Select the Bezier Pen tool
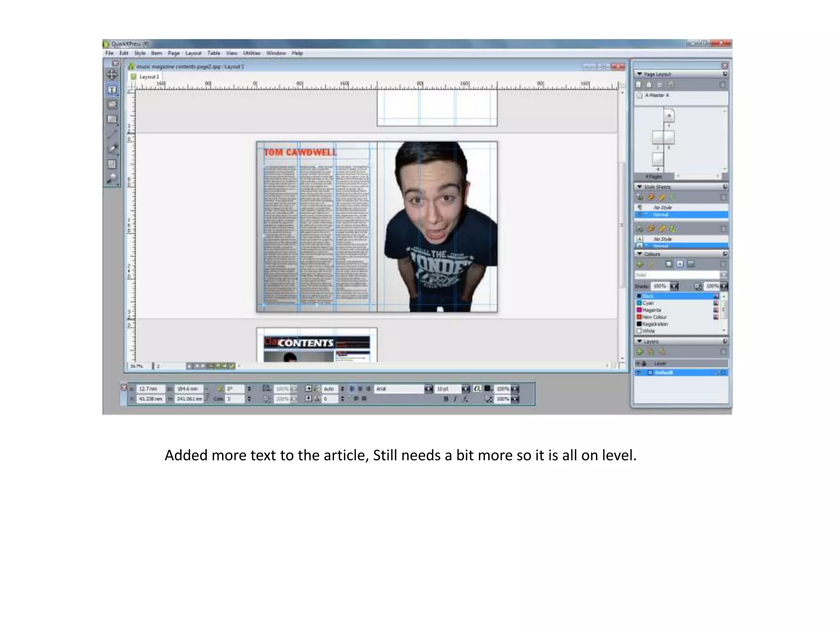Image resolution: width=840 pixels, height=630 pixels. 112,149
